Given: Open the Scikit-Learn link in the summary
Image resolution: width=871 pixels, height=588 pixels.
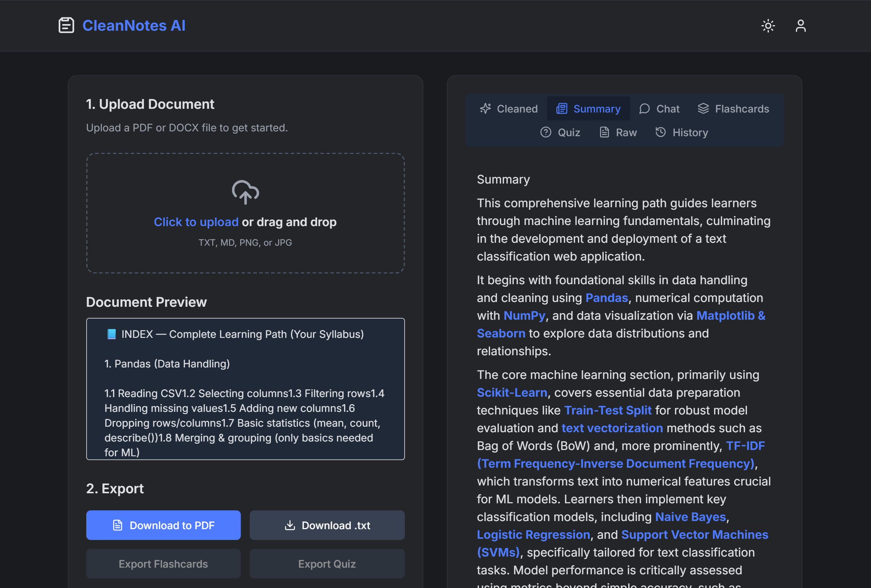Looking at the screenshot, I should pos(512,392).
